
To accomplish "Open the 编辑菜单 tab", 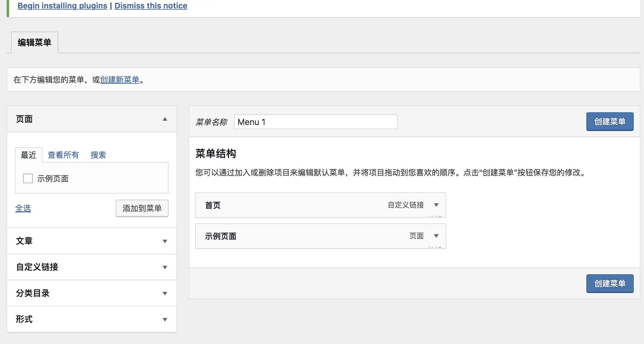I will [x=35, y=42].
